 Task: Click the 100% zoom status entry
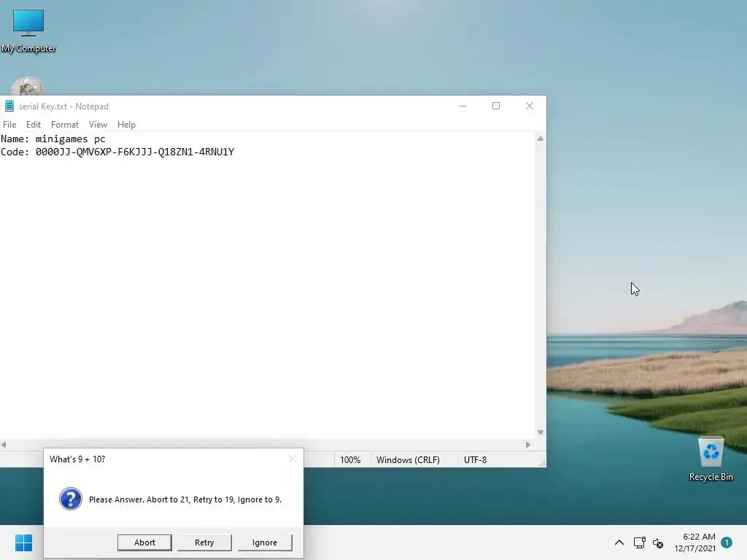[350, 460]
